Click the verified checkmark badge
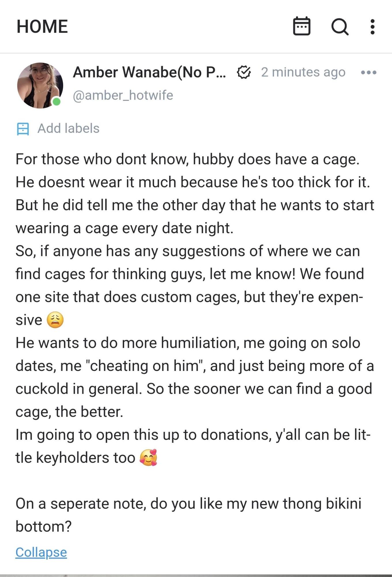This screenshot has width=392, height=577. tap(244, 72)
